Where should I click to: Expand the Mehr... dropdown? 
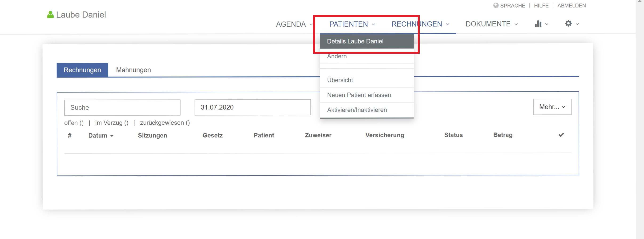(x=552, y=107)
